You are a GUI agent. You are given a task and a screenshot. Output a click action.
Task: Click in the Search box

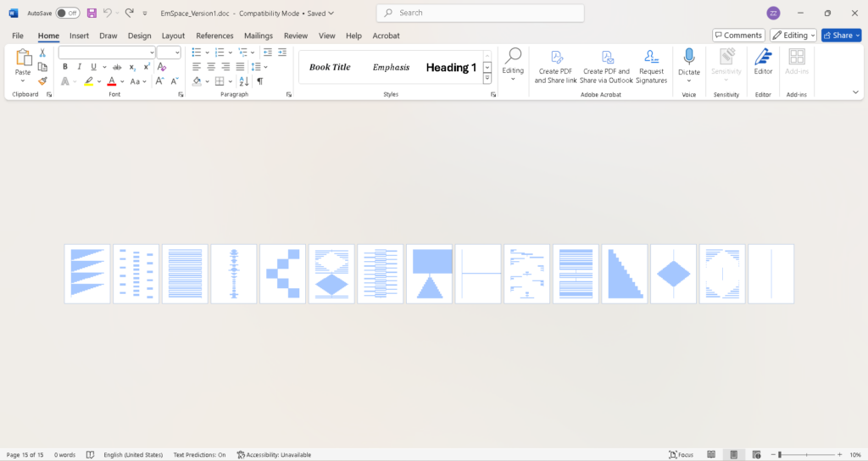(481, 13)
